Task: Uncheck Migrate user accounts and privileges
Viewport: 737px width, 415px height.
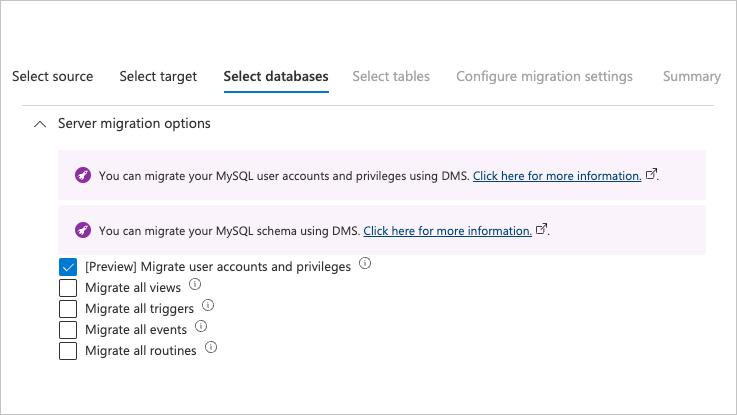Action: pyautogui.click(x=68, y=267)
